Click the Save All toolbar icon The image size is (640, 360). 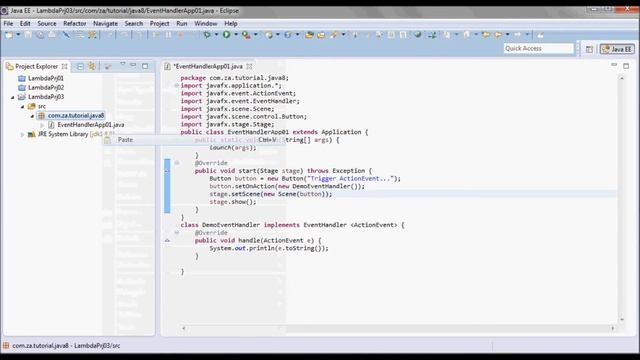tap(40, 35)
